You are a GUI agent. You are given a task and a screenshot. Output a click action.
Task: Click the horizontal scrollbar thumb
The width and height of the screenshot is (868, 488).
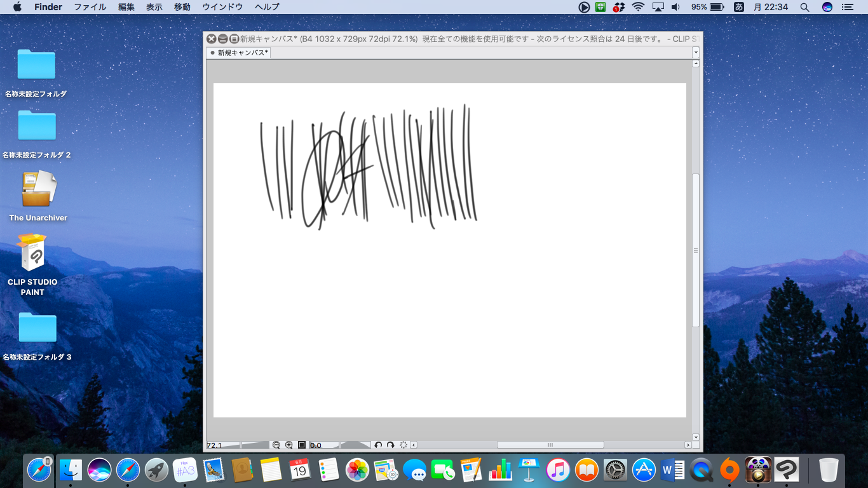(x=550, y=445)
